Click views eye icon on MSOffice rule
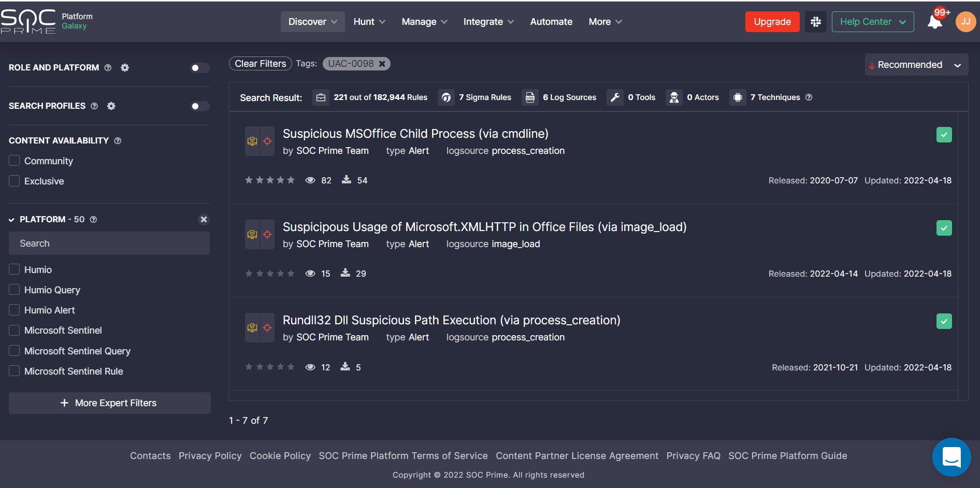 point(310,180)
